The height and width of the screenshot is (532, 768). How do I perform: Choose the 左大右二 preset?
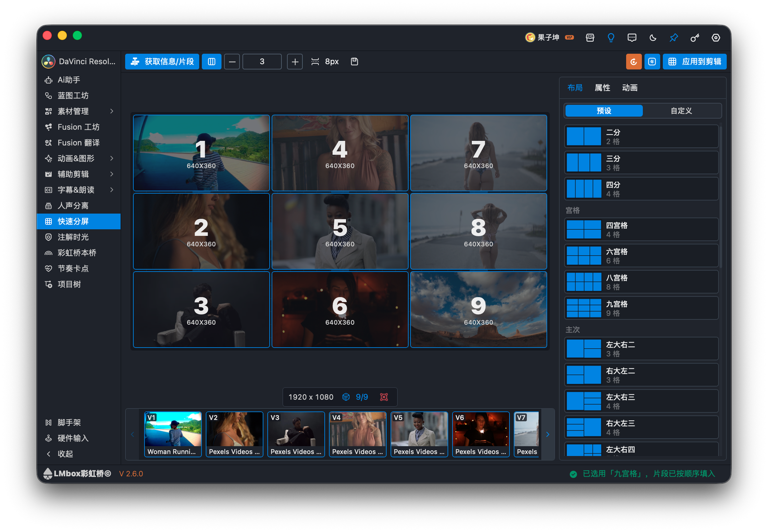pos(641,349)
